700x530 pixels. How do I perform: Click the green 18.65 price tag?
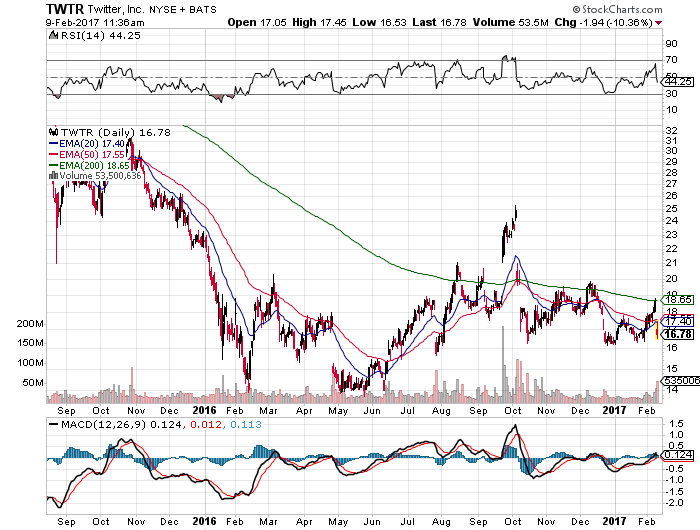click(x=679, y=300)
